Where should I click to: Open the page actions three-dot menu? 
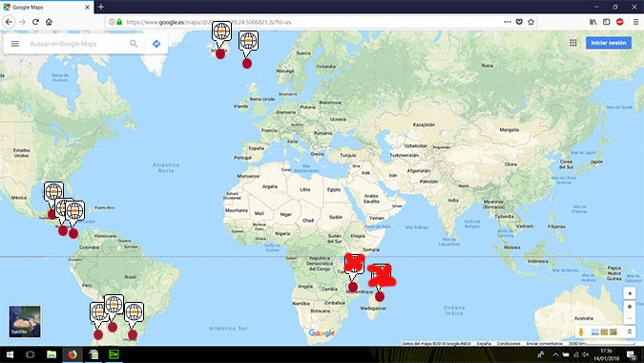pyautogui.click(x=508, y=22)
